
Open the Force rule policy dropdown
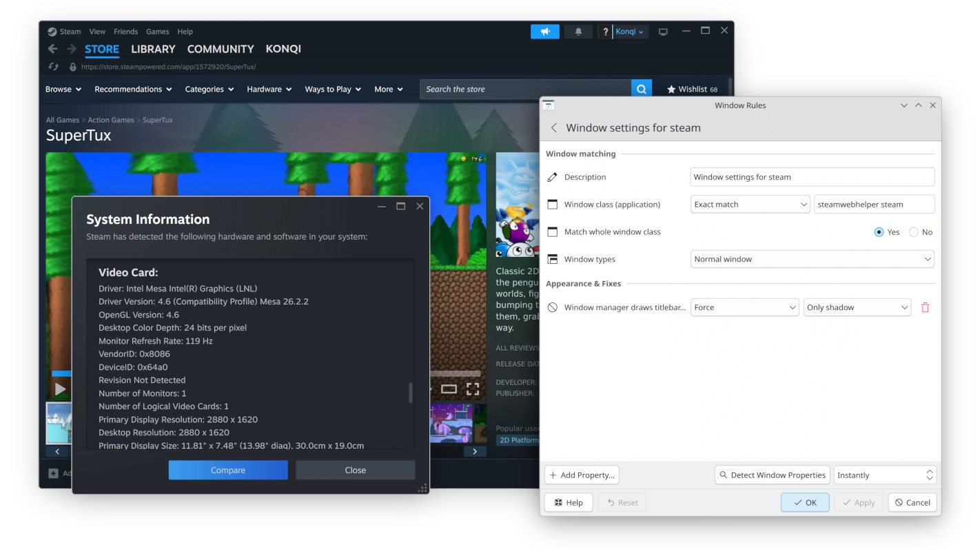click(745, 308)
